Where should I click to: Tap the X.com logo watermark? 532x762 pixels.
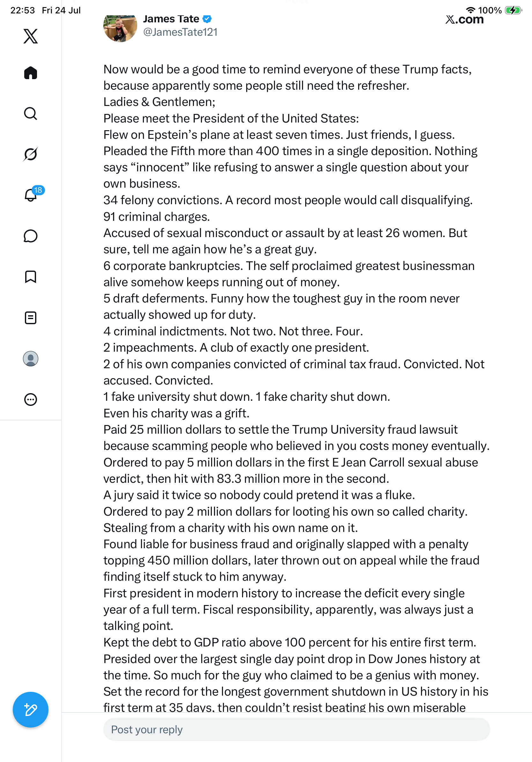click(464, 19)
